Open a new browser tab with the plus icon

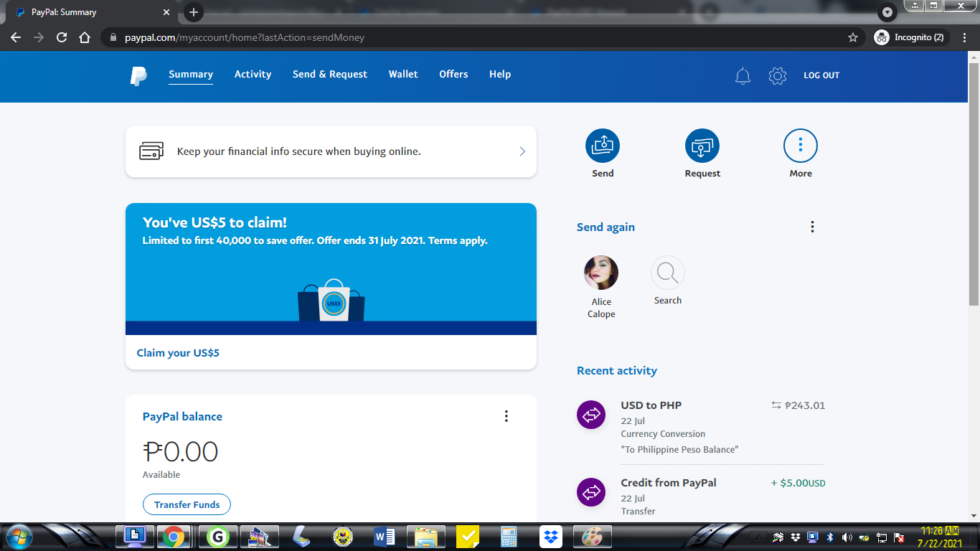click(194, 12)
